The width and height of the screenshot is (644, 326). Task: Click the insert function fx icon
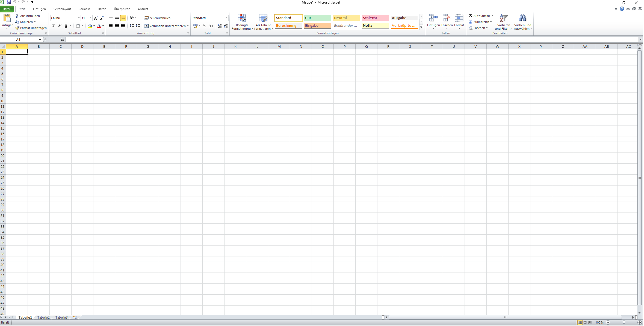click(x=62, y=40)
